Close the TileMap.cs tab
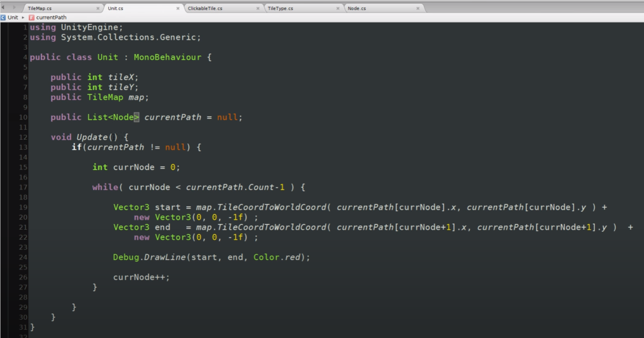The height and width of the screenshot is (338, 644). click(x=97, y=8)
